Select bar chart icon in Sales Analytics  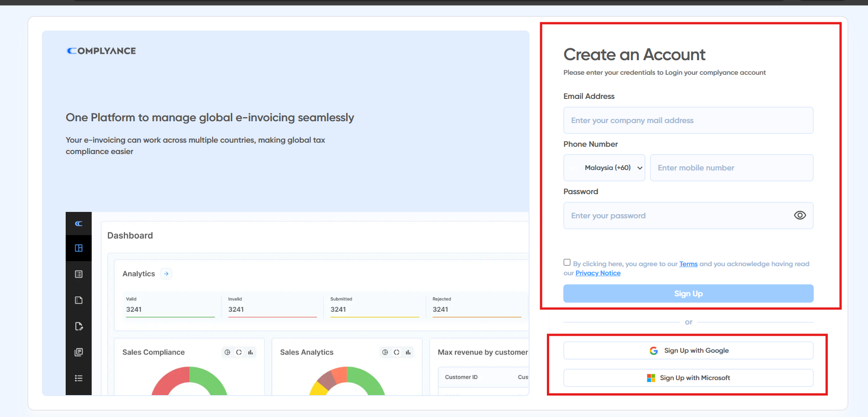408,352
